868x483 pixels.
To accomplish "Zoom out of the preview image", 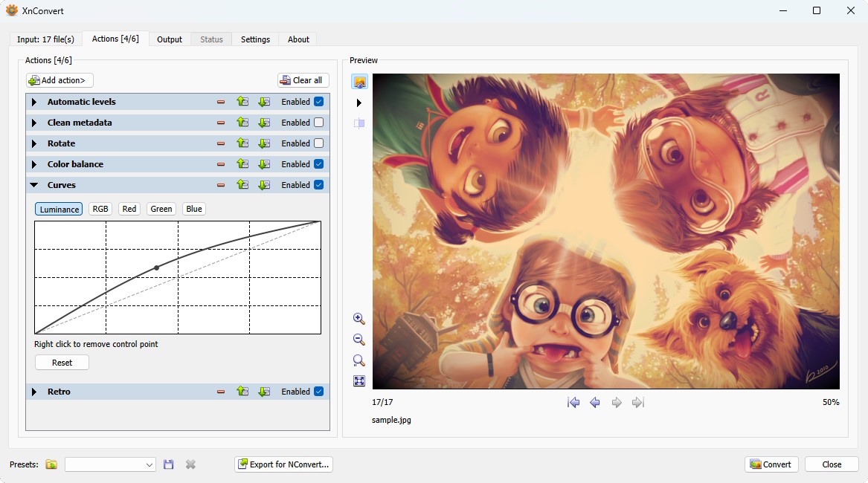I will pos(359,340).
